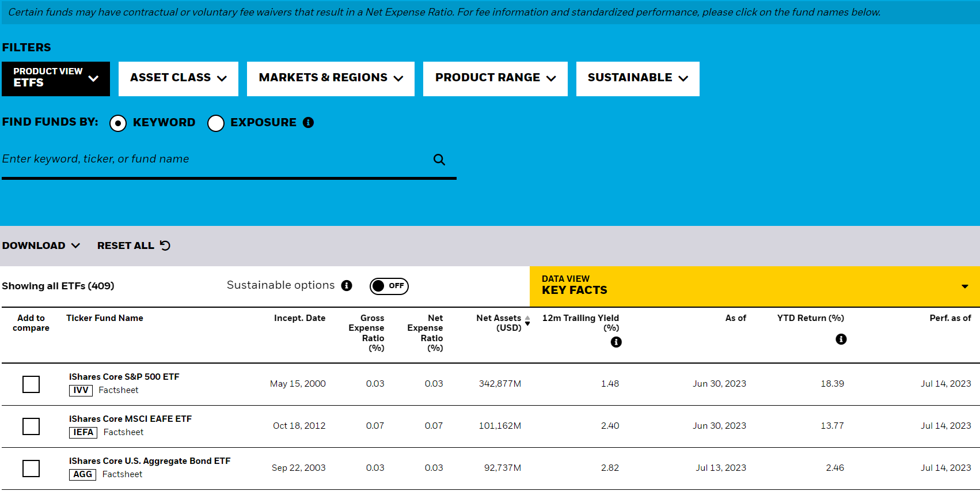980x491 pixels.
Task: Open the Exposure info icon
Action: click(x=309, y=122)
